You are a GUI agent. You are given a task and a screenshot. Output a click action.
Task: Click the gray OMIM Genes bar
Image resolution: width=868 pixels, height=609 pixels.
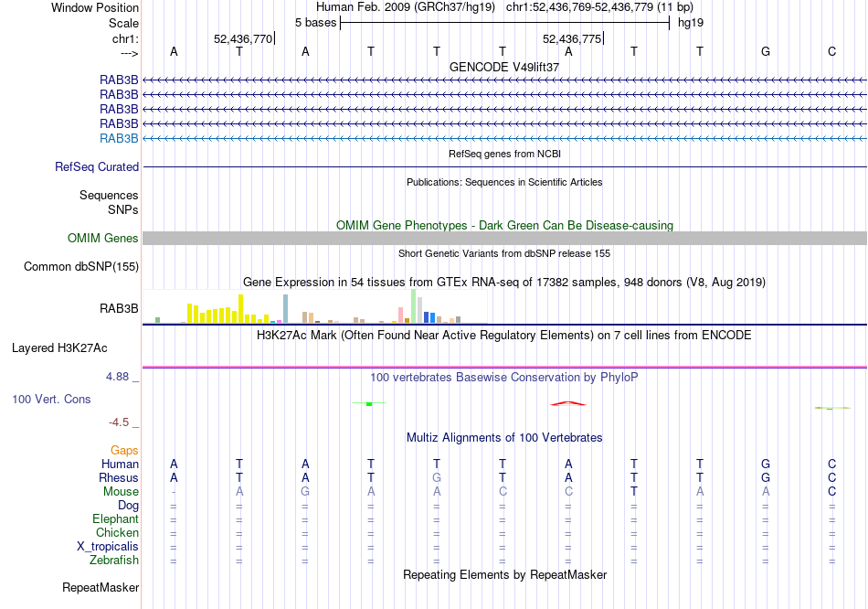pyautogui.click(x=504, y=239)
